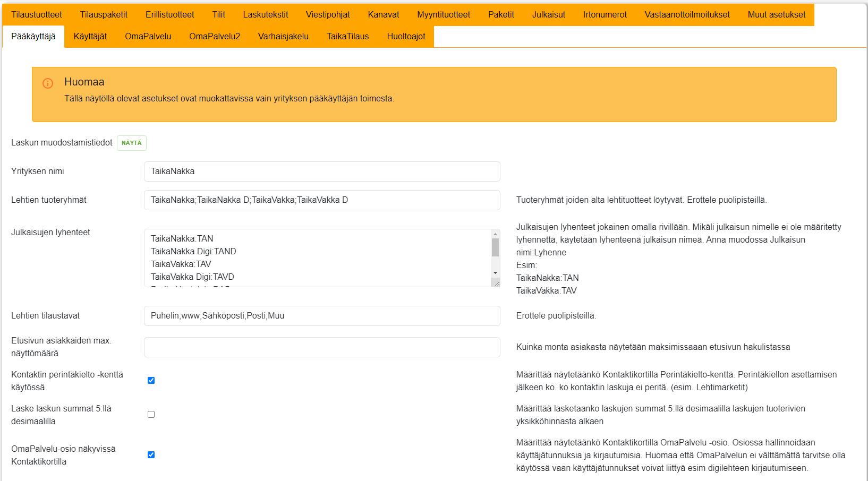Image resolution: width=868 pixels, height=481 pixels.
Task: Focus the Lehtien tilaustavat input field
Action: coord(322,316)
